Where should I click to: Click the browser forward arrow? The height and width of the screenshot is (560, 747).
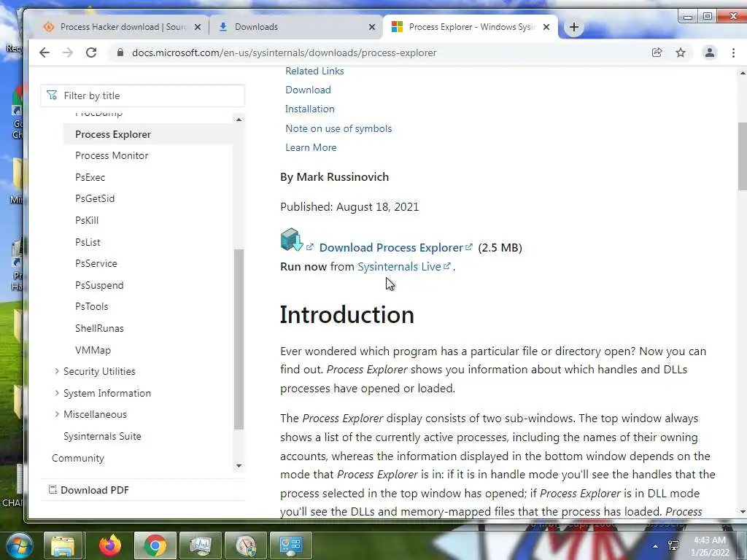[68, 52]
